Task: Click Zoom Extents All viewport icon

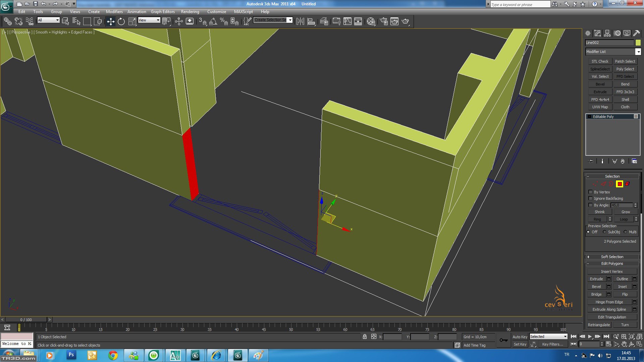Action: pos(639,337)
